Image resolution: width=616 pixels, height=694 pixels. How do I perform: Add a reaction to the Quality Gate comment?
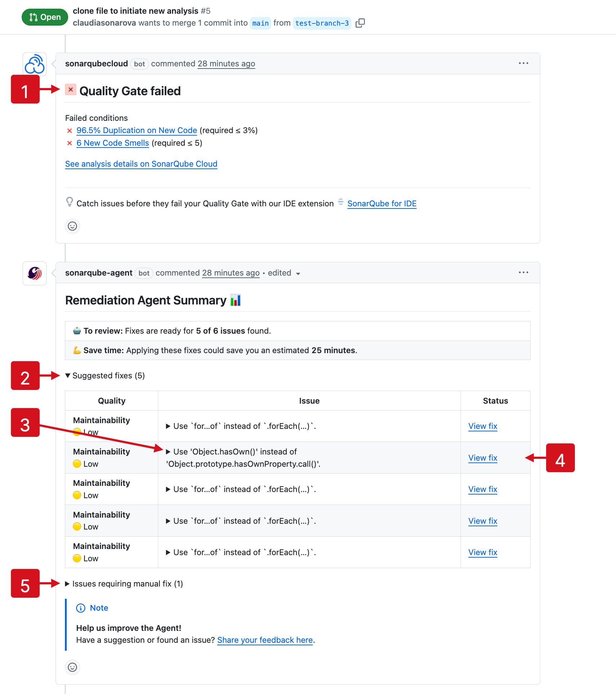72,226
